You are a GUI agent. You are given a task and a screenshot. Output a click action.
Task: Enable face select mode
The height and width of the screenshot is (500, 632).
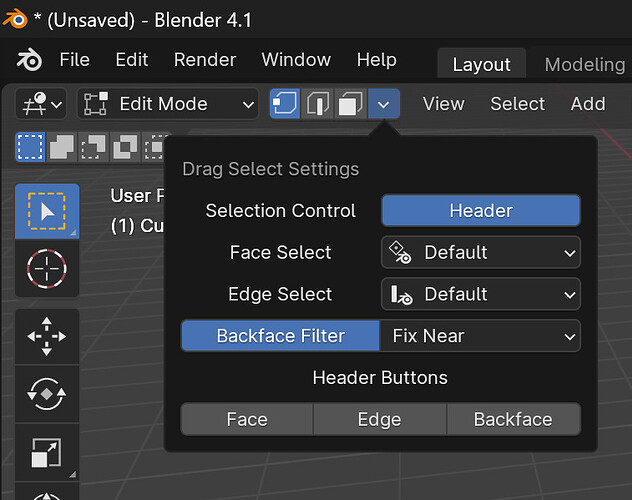click(x=350, y=104)
